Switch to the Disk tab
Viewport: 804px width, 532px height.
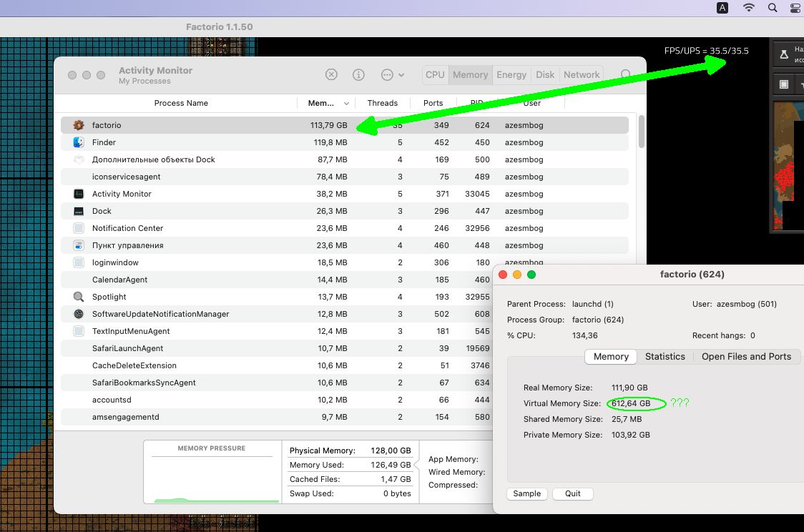545,75
